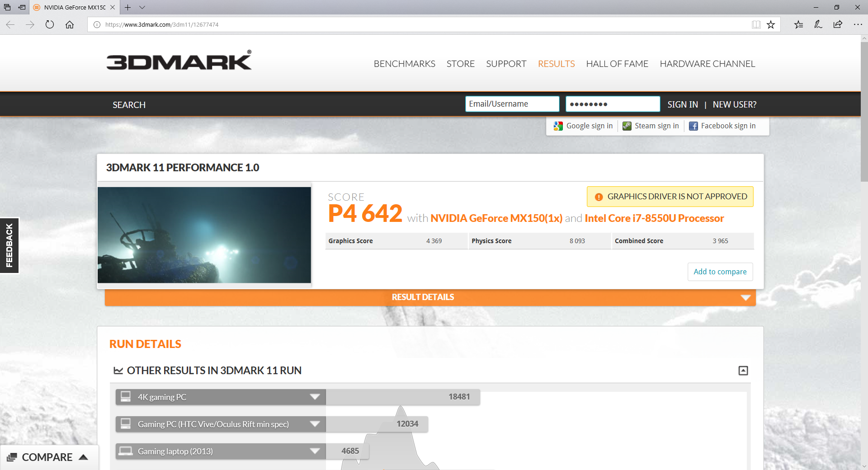The image size is (868, 470).
Task: Click the Google sign in icon
Action: pos(558,126)
